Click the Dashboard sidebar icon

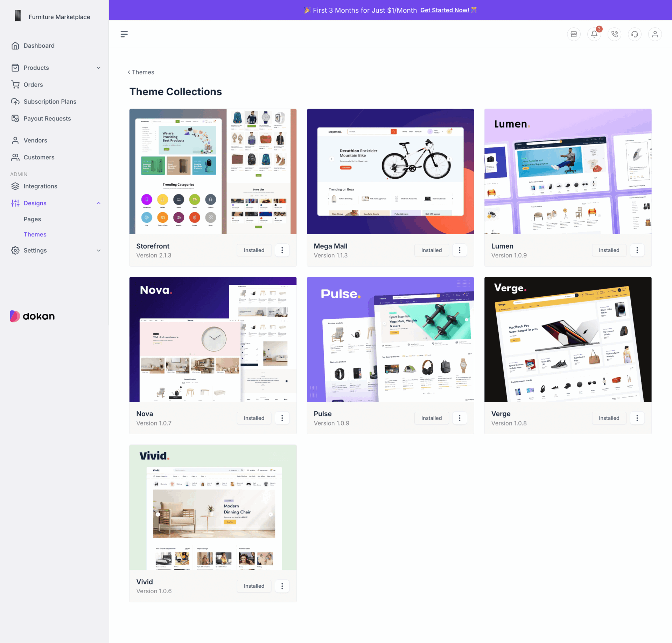[16, 46]
